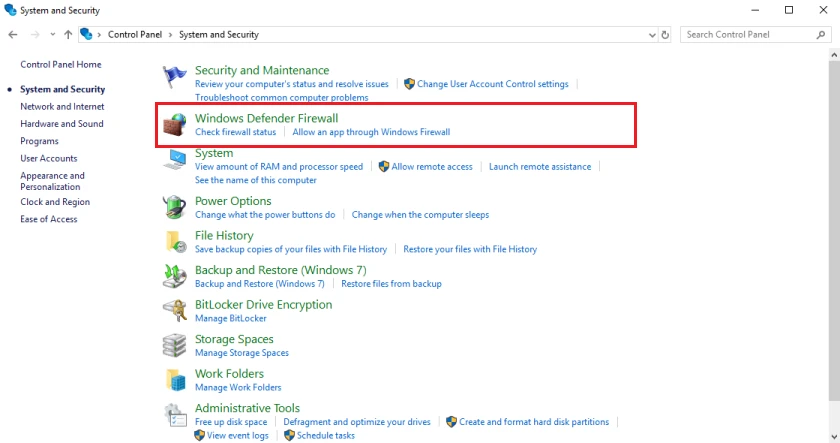Screen dimensions: 840x443
Task: Open Windows Defender Firewall heading
Action: click(266, 118)
